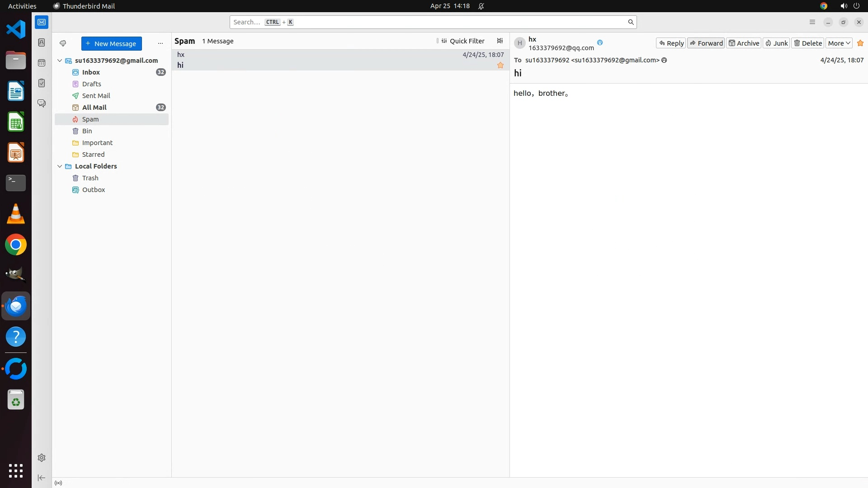Open the message list display options icon
This screenshot has width=868, height=488.
click(500, 41)
